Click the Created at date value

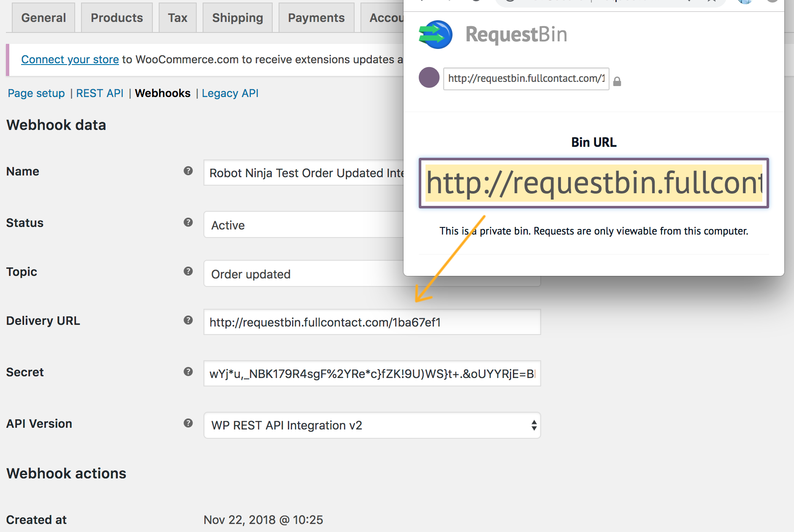click(x=263, y=520)
